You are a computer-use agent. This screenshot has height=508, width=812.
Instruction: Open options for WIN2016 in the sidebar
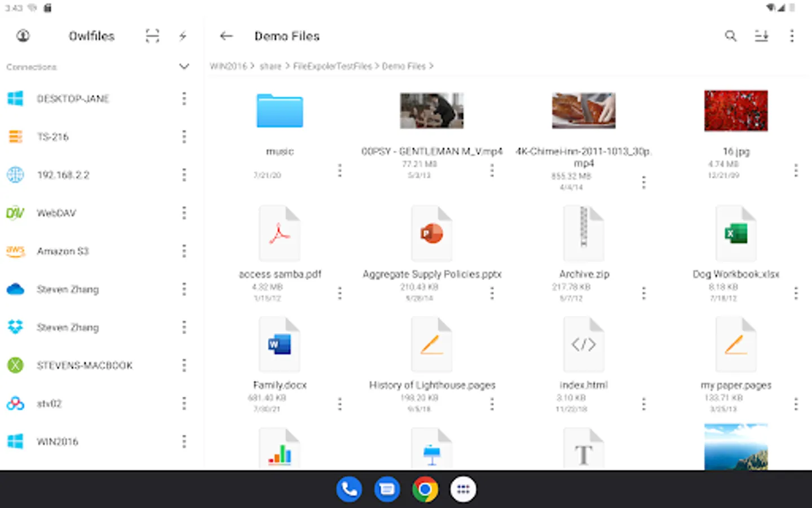(x=184, y=441)
